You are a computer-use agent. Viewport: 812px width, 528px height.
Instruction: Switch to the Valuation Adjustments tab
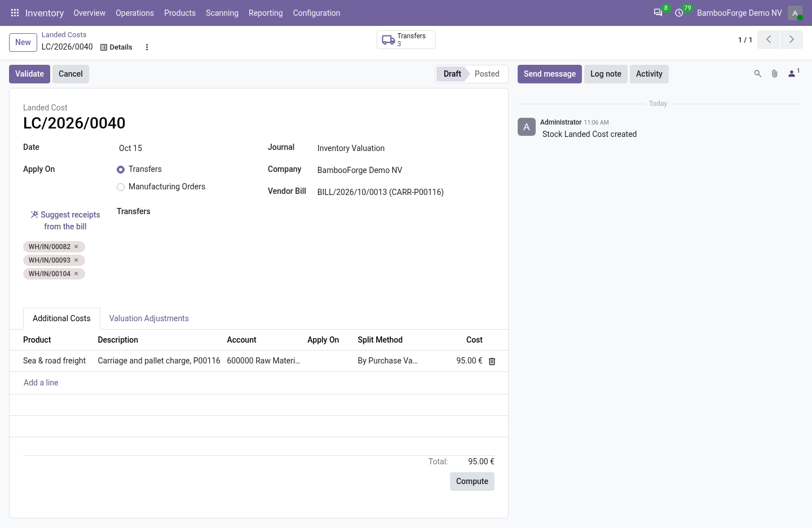click(149, 318)
